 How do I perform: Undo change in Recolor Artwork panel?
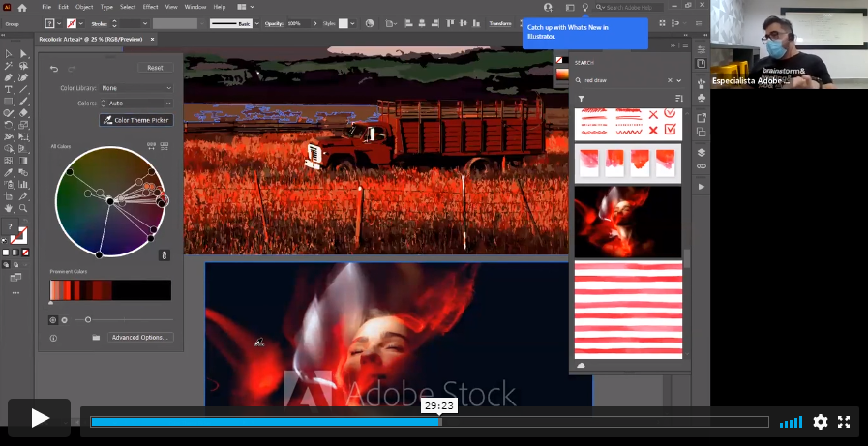[53, 68]
